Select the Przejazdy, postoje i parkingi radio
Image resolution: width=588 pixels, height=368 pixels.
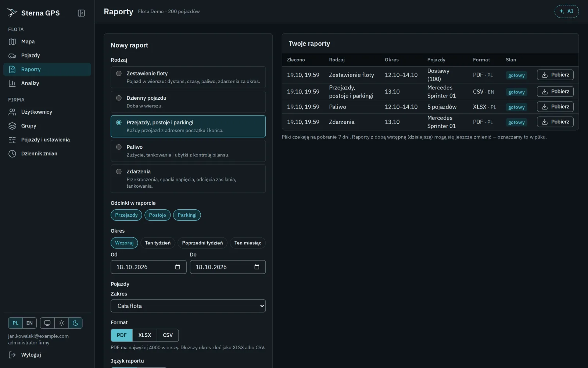119,123
